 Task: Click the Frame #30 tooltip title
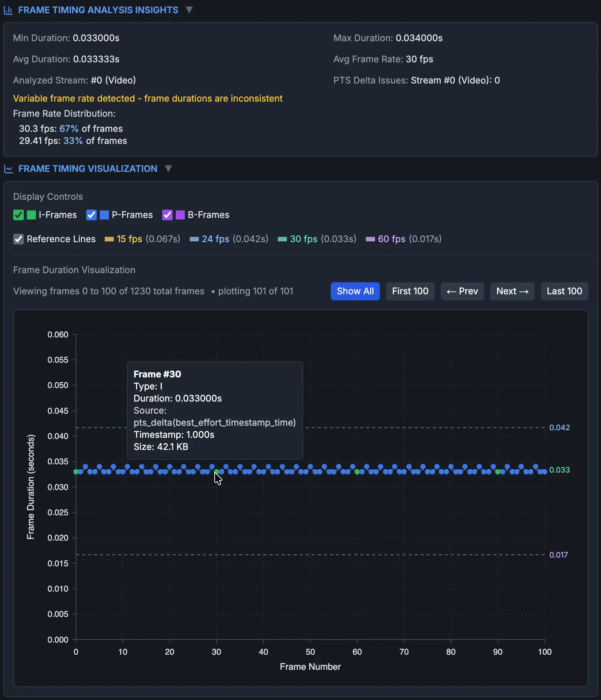coord(157,374)
